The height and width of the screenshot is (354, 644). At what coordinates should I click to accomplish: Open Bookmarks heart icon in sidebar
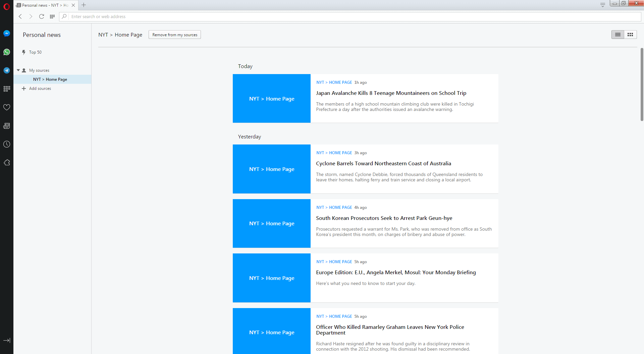click(x=7, y=107)
